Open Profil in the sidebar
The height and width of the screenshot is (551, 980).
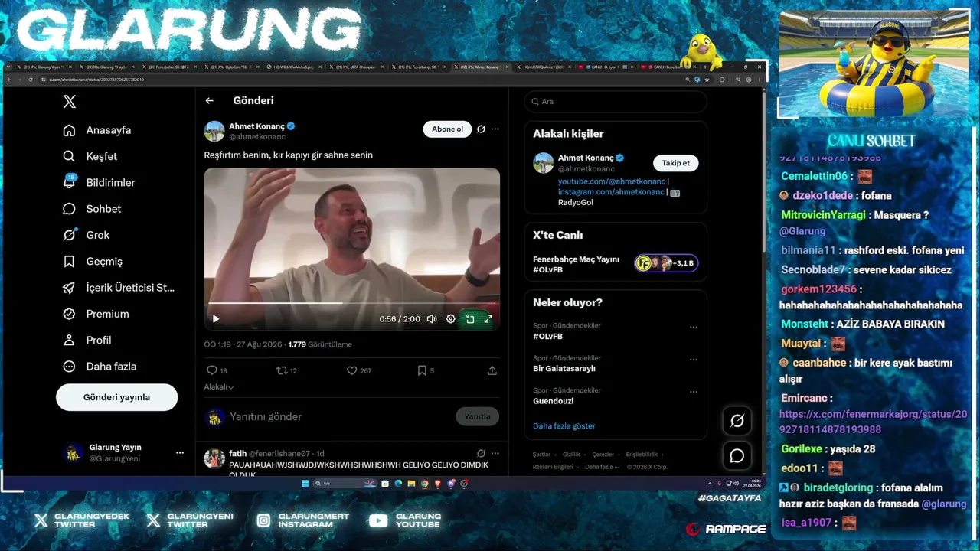(87, 340)
